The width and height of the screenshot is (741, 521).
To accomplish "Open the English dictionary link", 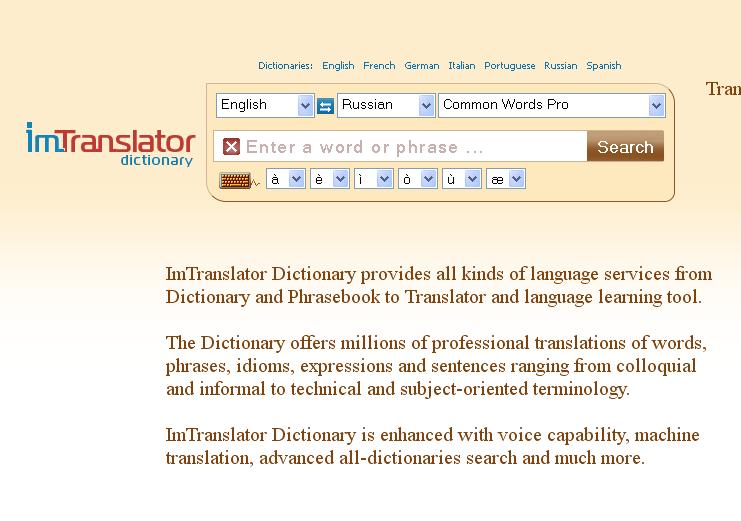I will coord(338,66).
